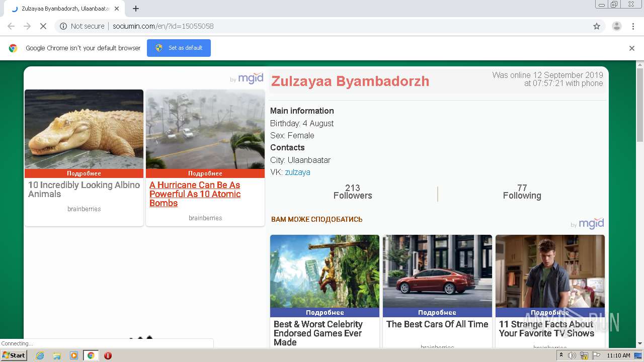Click the page vertical scrollbar thumb
644x362 pixels.
(640, 105)
